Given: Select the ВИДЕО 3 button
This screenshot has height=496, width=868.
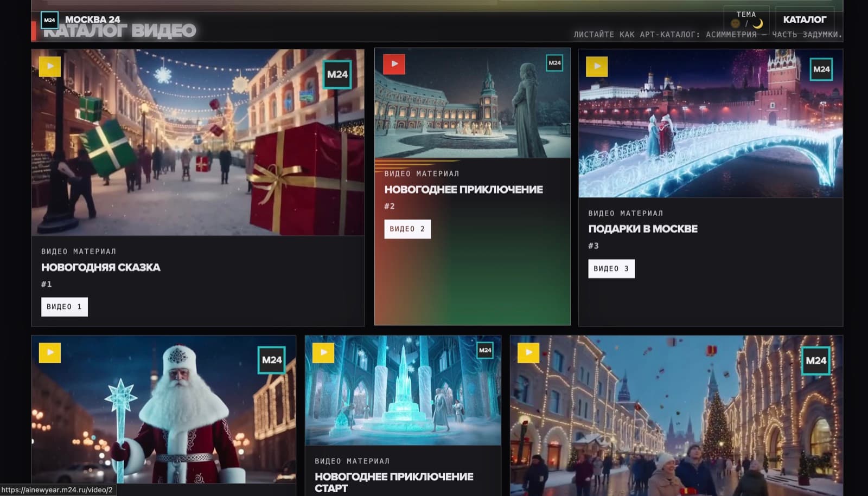Looking at the screenshot, I should 611,268.
